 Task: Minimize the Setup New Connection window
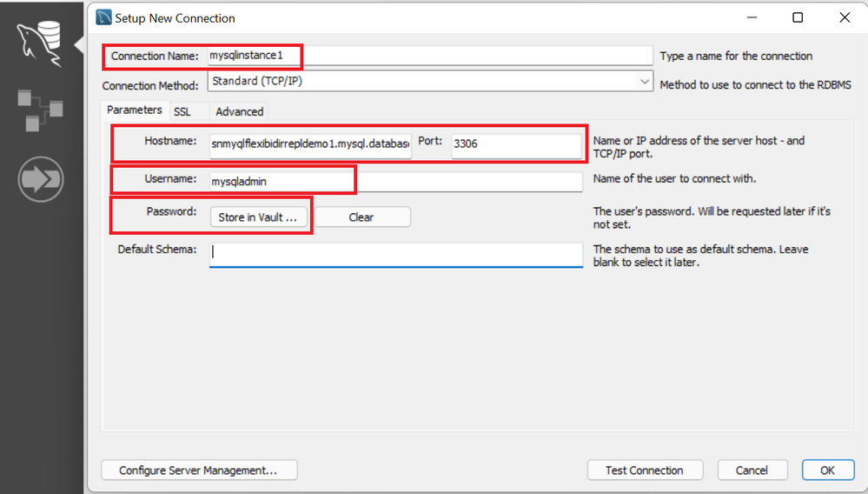coord(752,17)
